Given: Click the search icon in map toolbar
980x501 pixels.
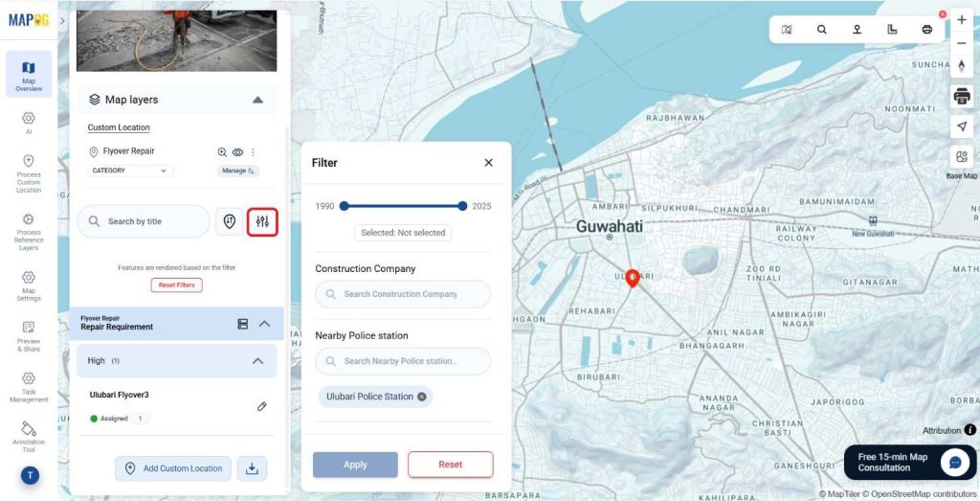Looking at the screenshot, I should coord(822,30).
